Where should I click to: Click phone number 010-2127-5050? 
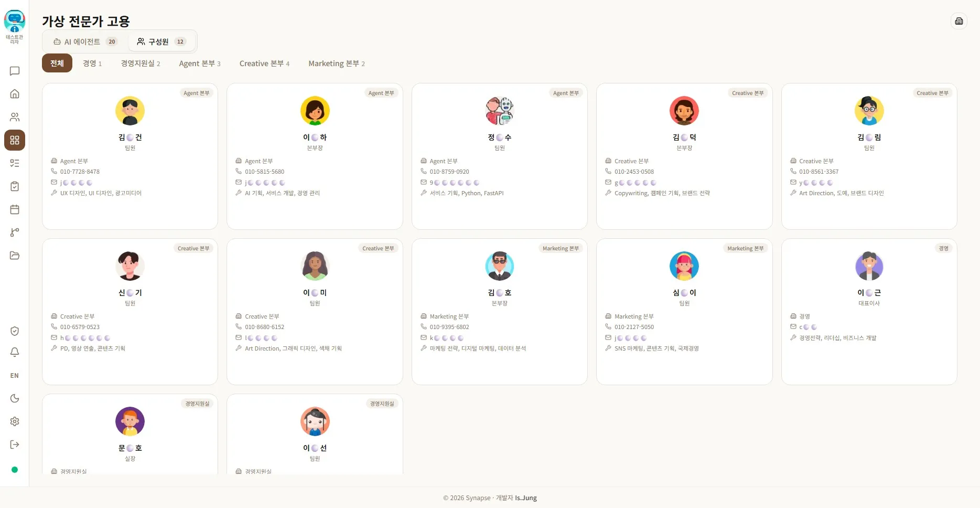click(634, 327)
